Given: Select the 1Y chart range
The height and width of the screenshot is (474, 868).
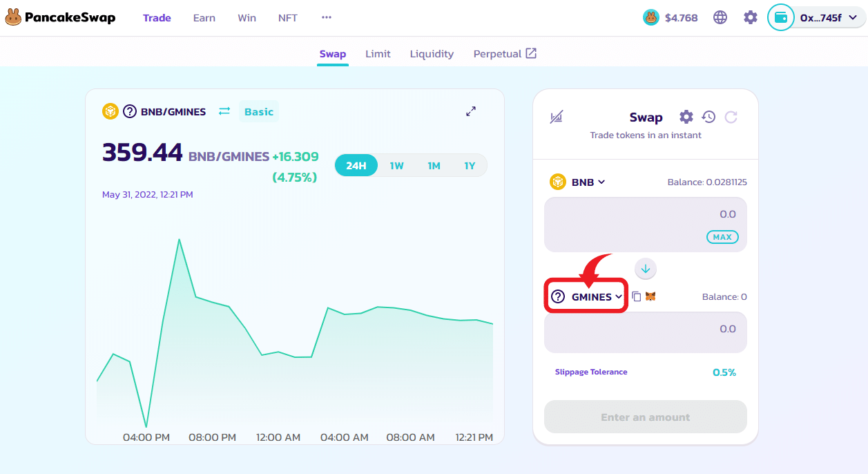Looking at the screenshot, I should [x=470, y=166].
